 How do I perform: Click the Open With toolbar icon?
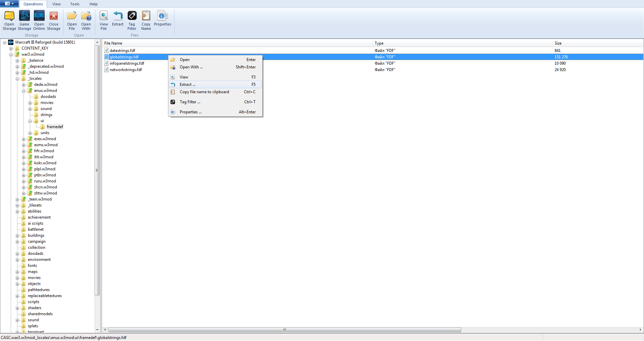pos(86,16)
